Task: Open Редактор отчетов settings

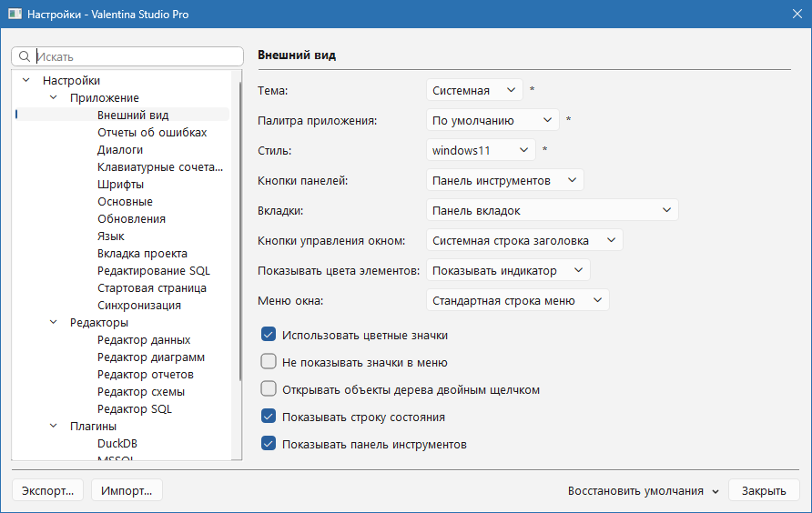Action: [146, 374]
